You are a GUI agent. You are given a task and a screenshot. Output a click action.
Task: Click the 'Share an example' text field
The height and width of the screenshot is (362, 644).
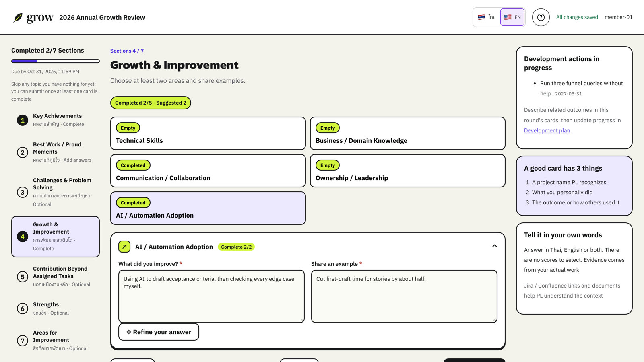pyautogui.click(x=404, y=296)
